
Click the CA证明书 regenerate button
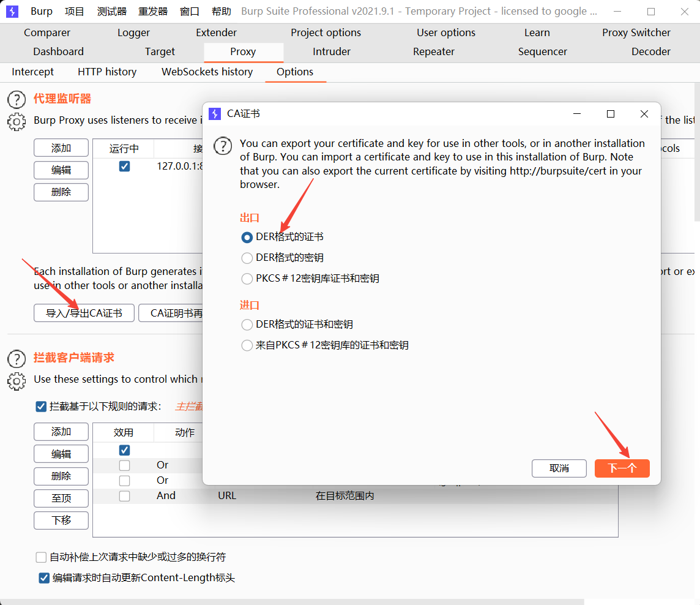tap(171, 314)
